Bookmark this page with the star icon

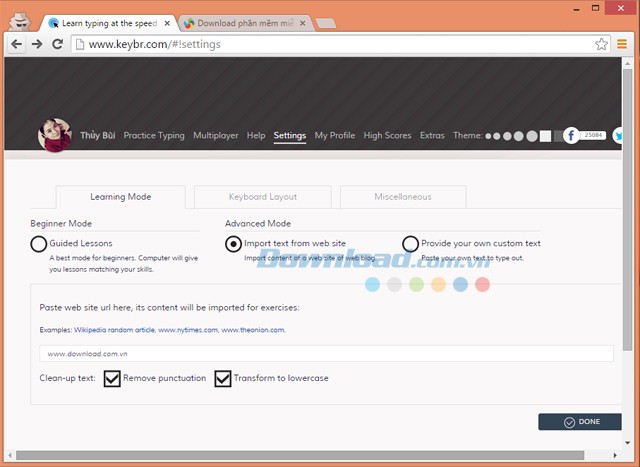(601, 44)
